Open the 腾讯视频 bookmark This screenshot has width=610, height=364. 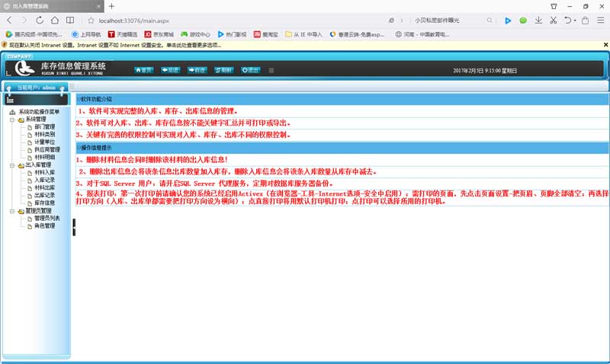(34, 34)
